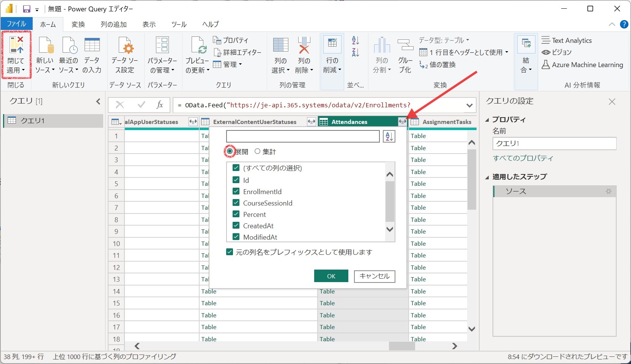
Task: Open query Properties (プロパティ) in ribbon
Action: [x=230, y=40]
